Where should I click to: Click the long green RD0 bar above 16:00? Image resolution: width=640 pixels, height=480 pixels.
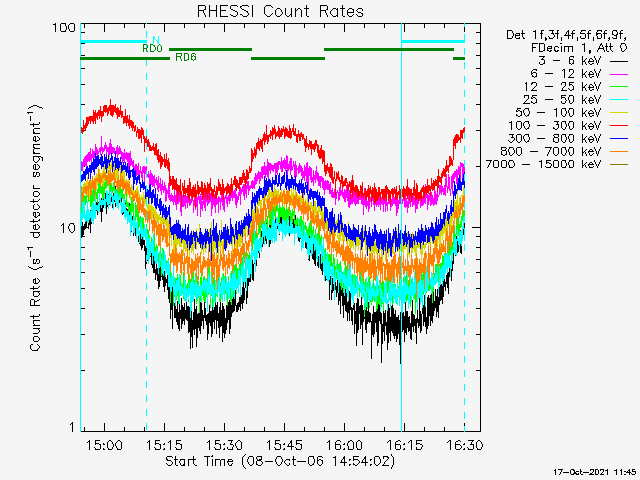coord(389,50)
